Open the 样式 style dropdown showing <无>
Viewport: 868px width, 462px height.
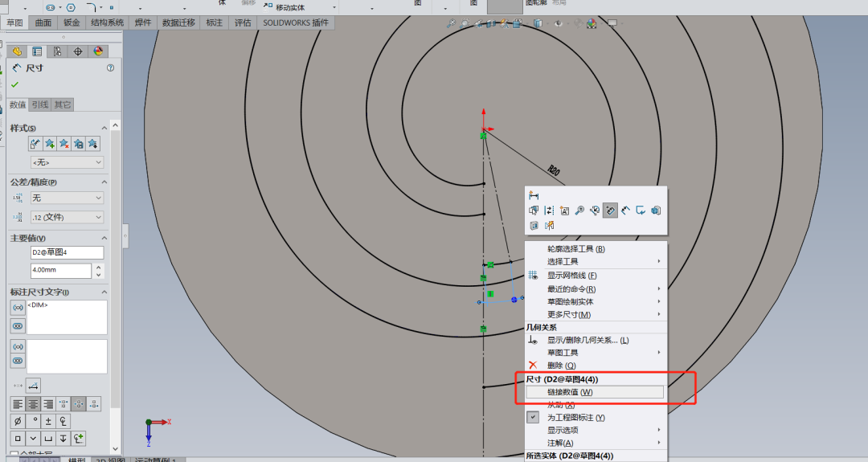click(x=67, y=162)
